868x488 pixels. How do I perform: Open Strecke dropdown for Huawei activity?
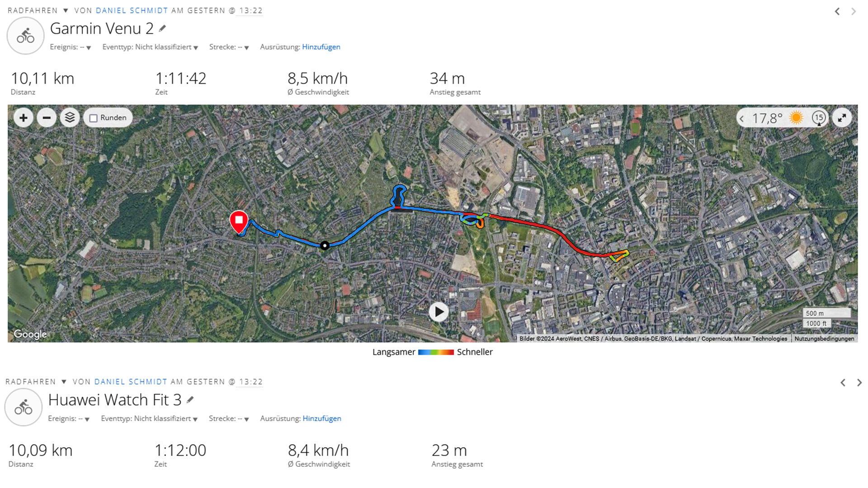246,419
